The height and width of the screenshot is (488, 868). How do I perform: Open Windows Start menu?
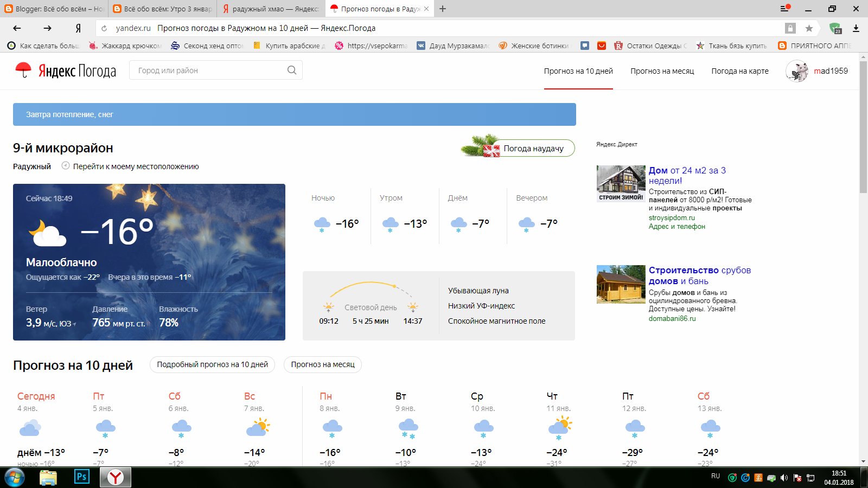point(15,477)
